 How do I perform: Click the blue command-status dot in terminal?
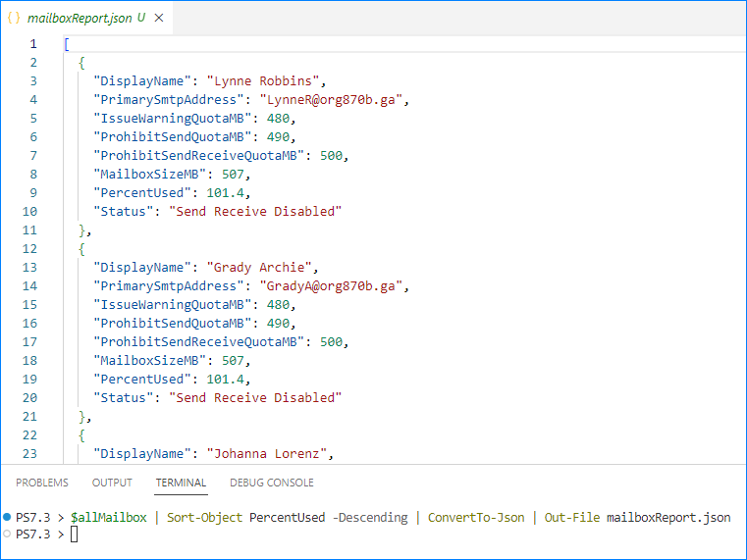(x=7, y=517)
